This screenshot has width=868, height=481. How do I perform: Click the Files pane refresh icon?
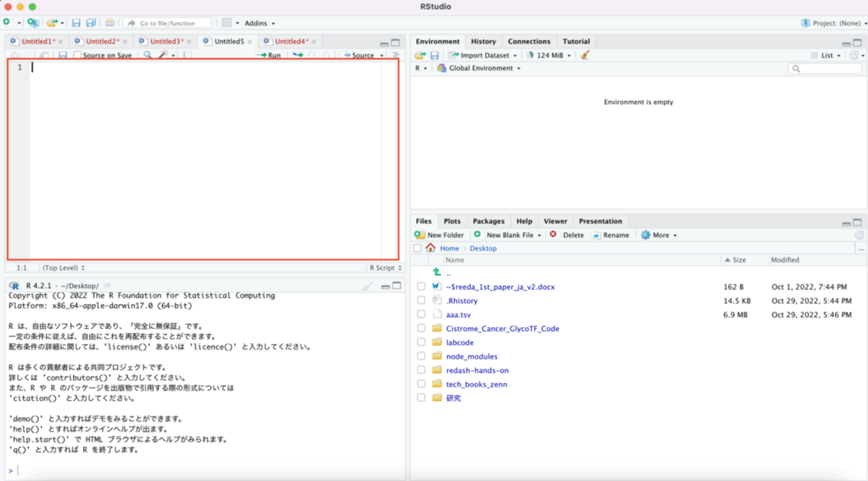click(859, 235)
